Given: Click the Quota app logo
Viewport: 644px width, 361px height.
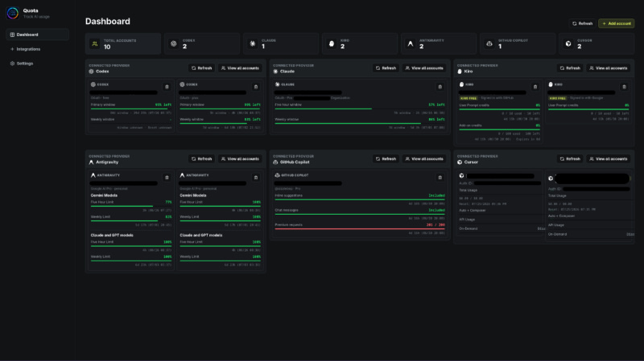Looking at the screenshot, I should [x=12, y=13].
